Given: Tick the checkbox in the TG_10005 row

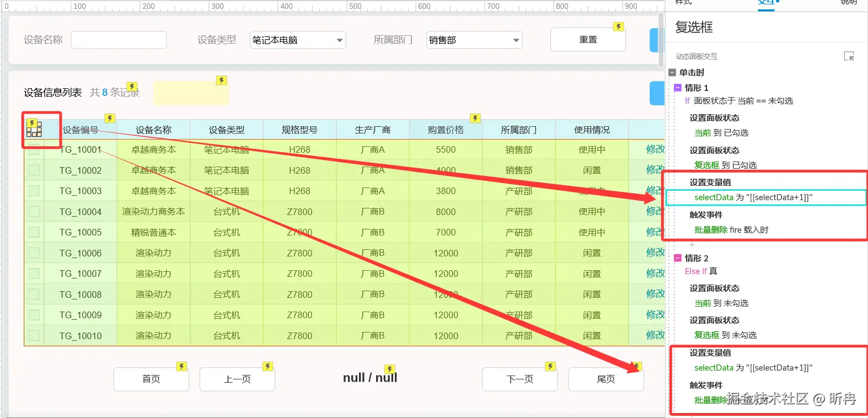Looking at the screenshot, I should (x=34, y=232).
